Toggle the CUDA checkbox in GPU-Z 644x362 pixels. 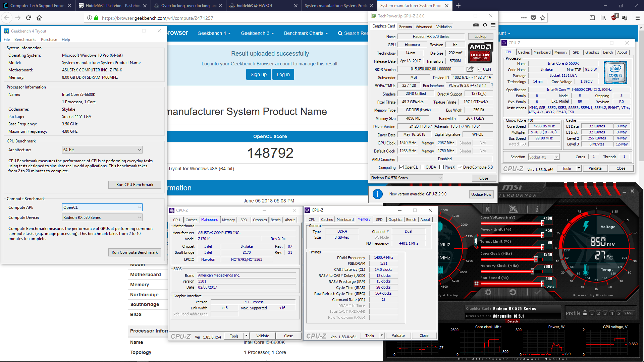tap(423, 167)
